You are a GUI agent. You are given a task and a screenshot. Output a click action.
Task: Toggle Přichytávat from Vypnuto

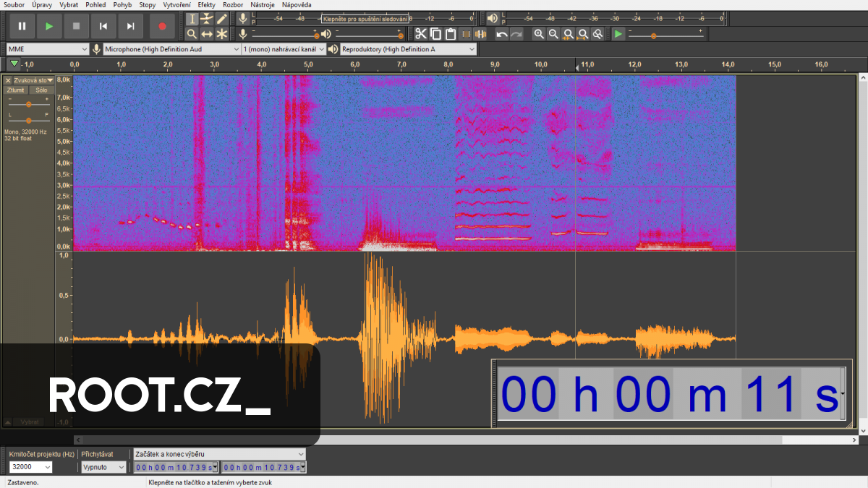tap(102, 466)
